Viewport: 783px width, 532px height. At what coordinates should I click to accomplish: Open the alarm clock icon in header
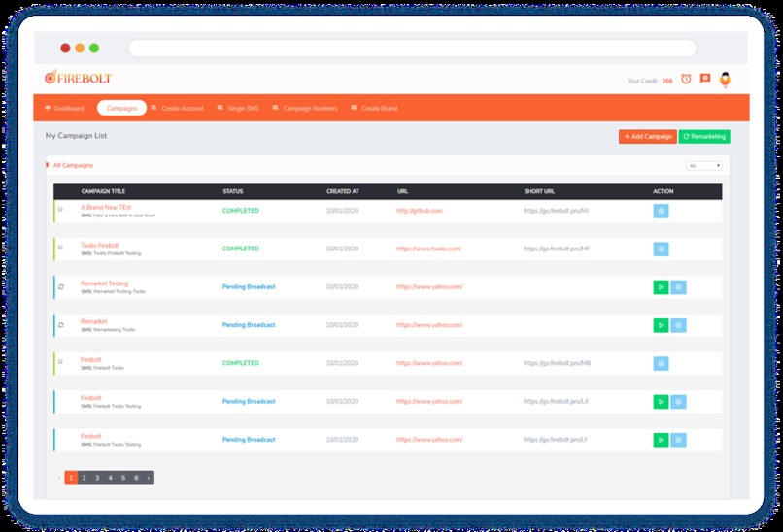686,79
